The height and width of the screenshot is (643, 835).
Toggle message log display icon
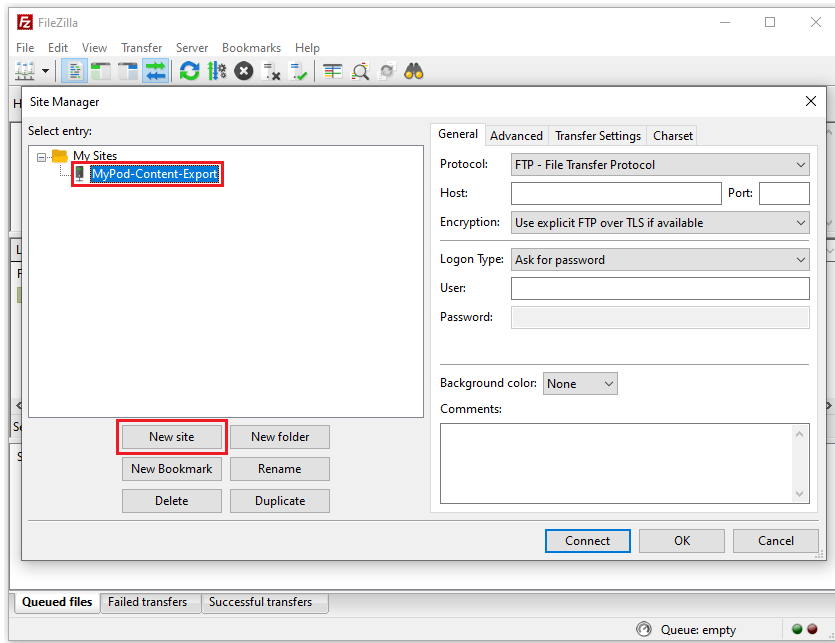[x=75, y=71]
